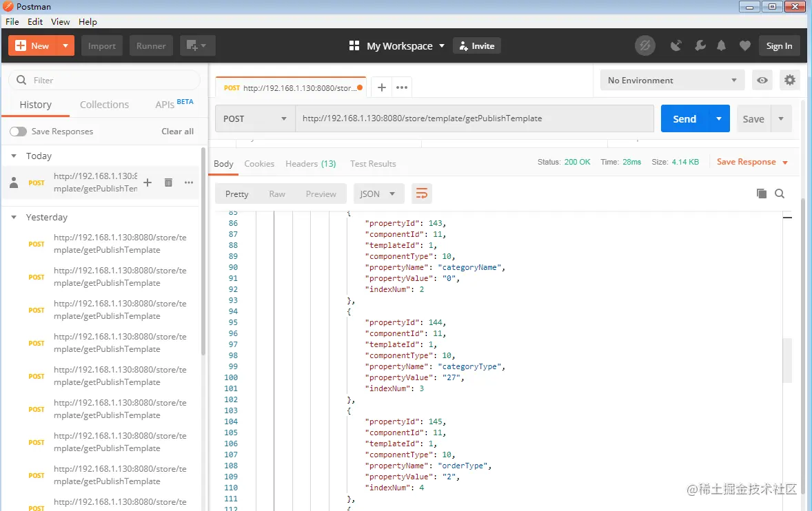812x511 pixels.
Task: Open the wrench settings icon
Action: tap(700, 46)
